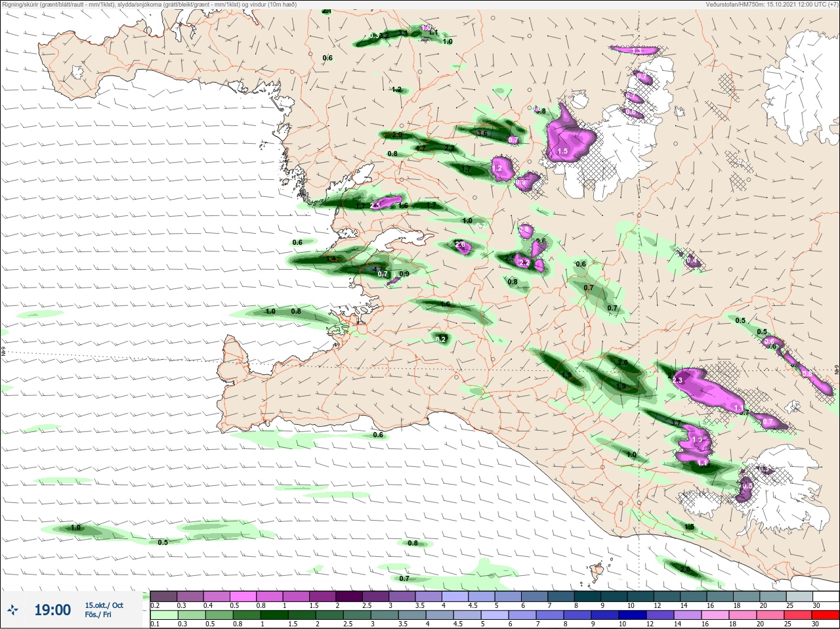
Task: Click the map title starting 'Rigning/skúrir'
Action: tap(149, 5)
